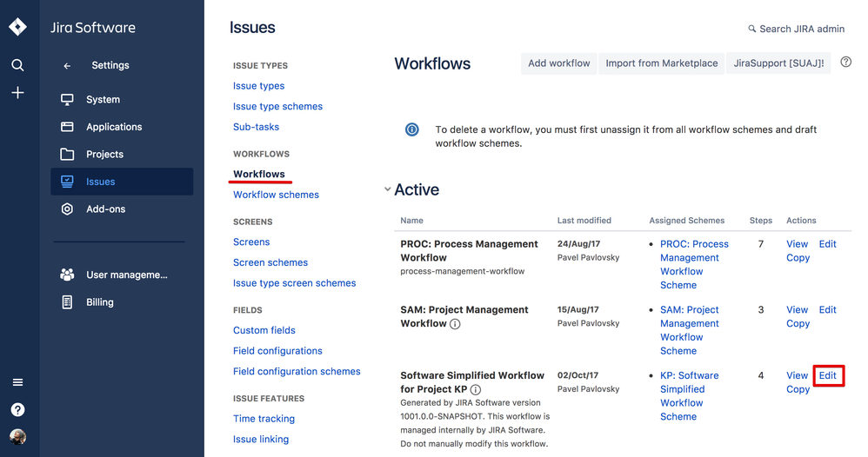View the SAM: Project Management Workflow
This screenshot has height=457, width=868.
(x=798, y=310)
